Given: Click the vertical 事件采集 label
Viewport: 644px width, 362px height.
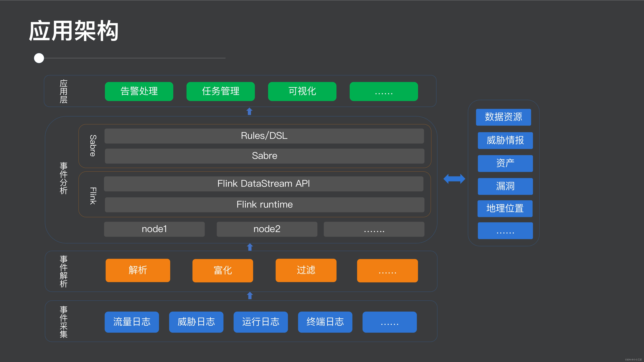Looking at the screenshot, I should [63, 322].
